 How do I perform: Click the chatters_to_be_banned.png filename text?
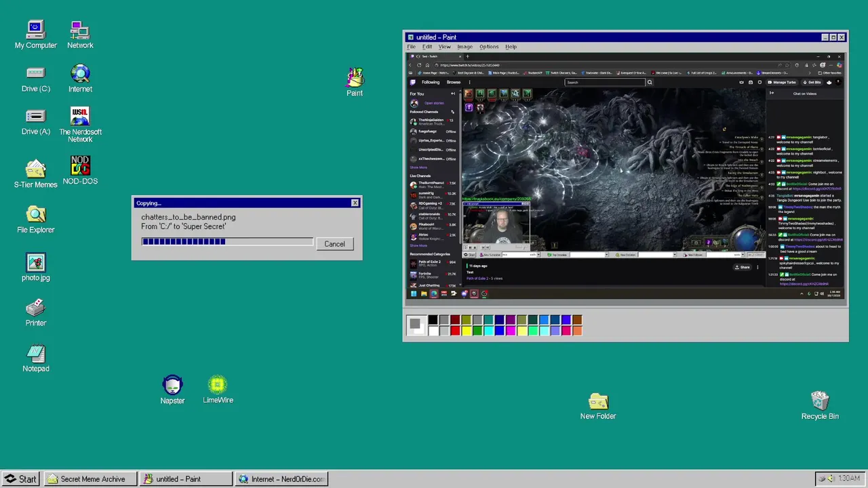point(189,217)
